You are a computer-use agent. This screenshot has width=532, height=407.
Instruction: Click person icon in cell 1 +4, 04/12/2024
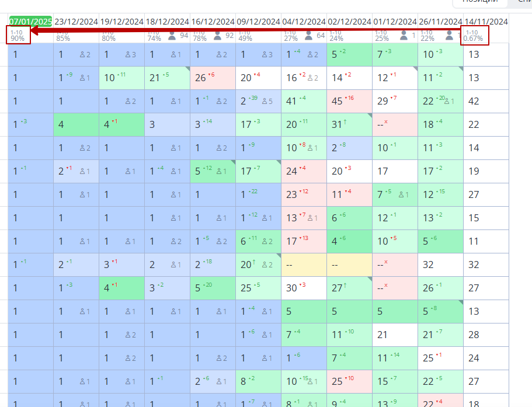(x=310, y=55)
